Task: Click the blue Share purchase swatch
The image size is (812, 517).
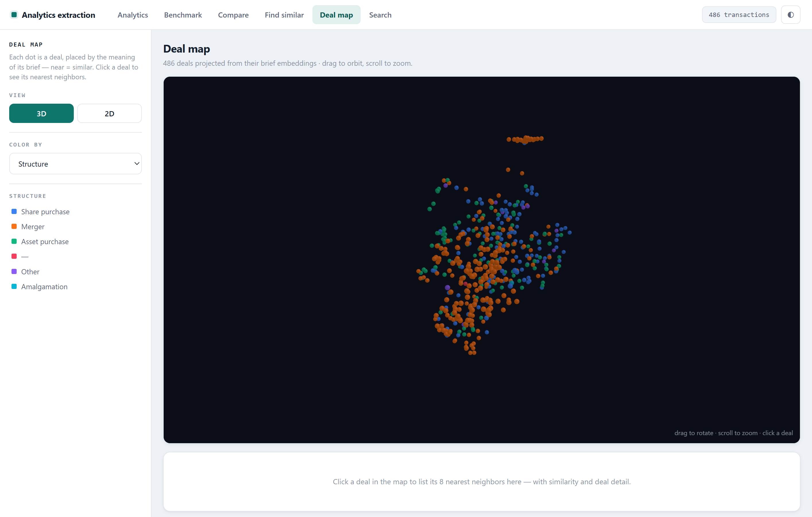Action: [14, 211]
